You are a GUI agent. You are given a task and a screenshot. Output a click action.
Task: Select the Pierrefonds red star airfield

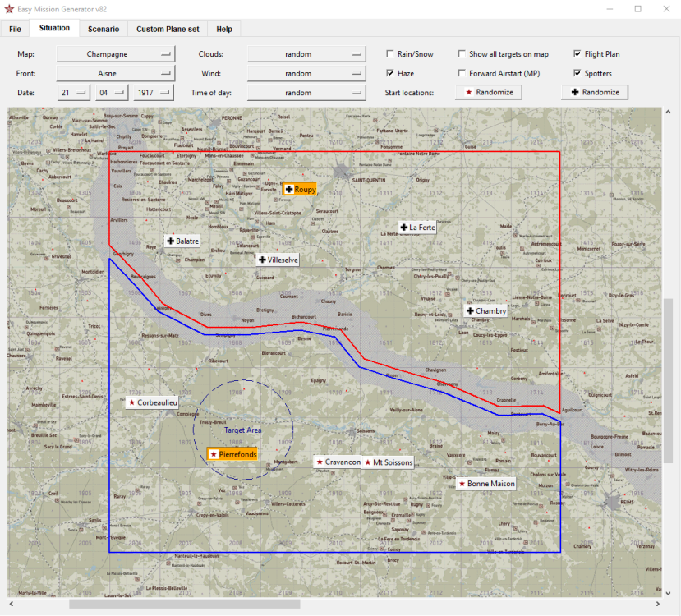pyautogui.click(x=232, y=454)
